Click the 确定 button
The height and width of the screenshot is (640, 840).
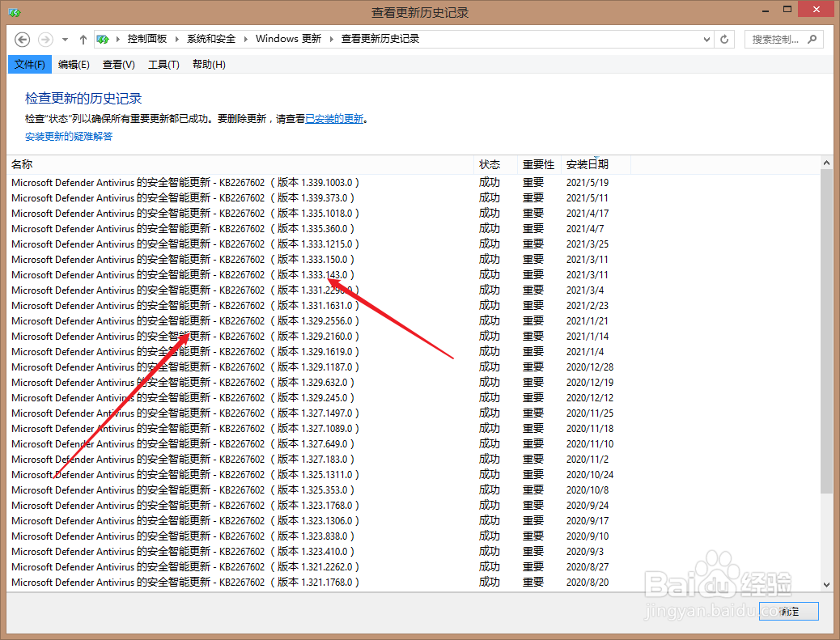point(788,611)
